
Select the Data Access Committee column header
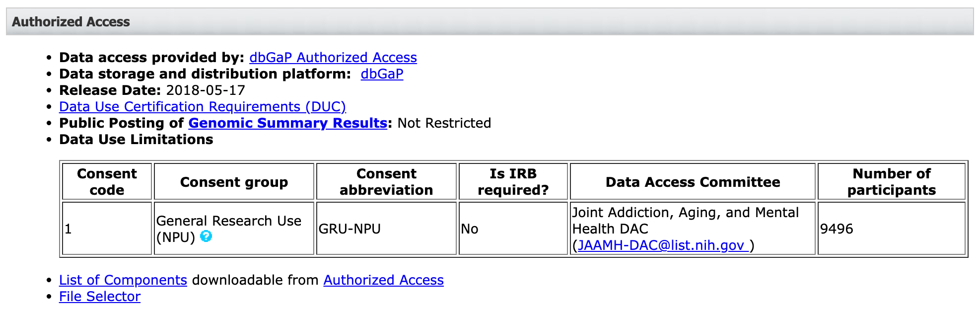[693, 182]
